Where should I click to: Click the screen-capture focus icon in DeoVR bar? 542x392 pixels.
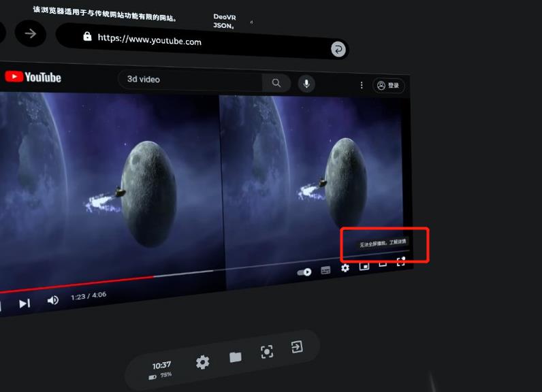tap(266, 352)
